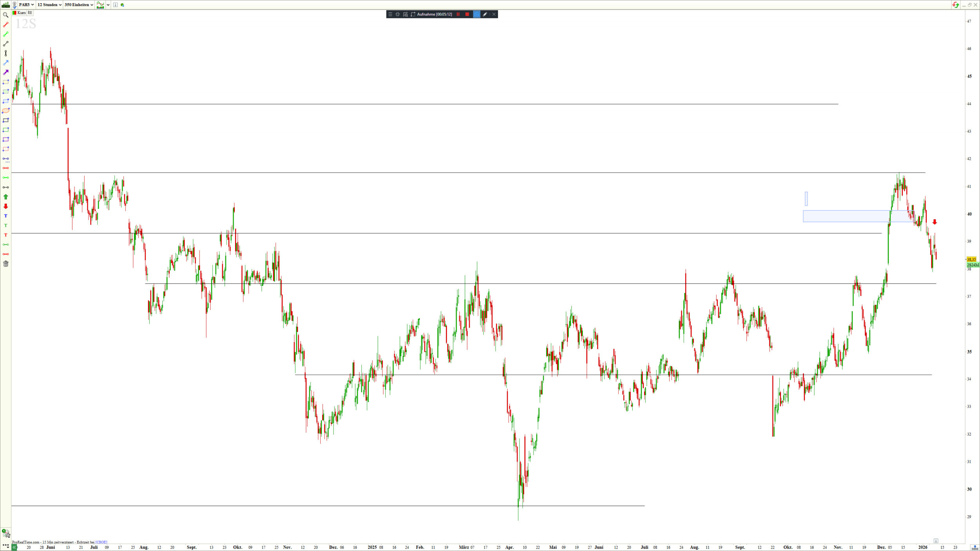Toggle the webcam button in recorder bar

(x=476, y=14)
